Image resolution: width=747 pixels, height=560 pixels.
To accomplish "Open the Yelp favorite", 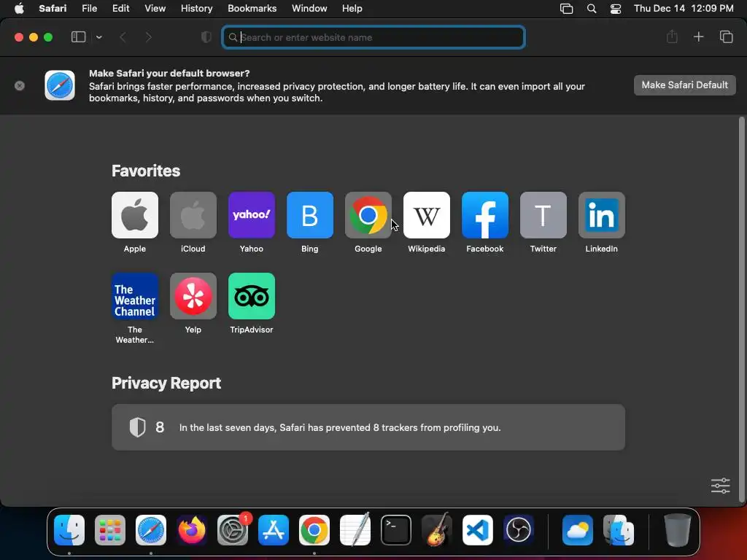I will tap(193, 296).
